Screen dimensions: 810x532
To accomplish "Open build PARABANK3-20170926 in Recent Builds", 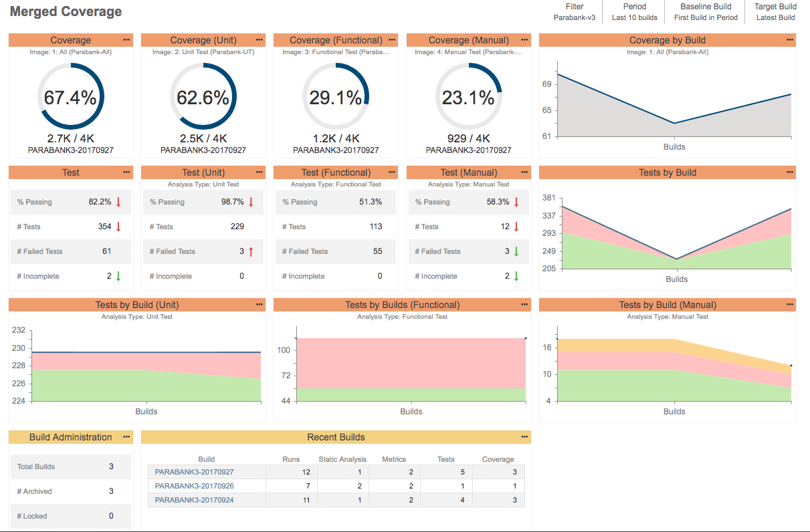I will (194, 486).
